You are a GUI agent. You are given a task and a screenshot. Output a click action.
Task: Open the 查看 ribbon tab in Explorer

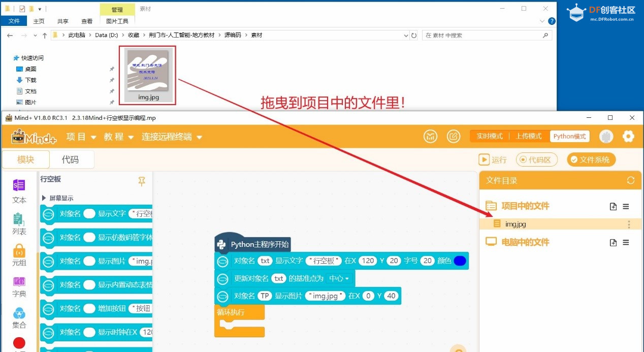[87, 21]
